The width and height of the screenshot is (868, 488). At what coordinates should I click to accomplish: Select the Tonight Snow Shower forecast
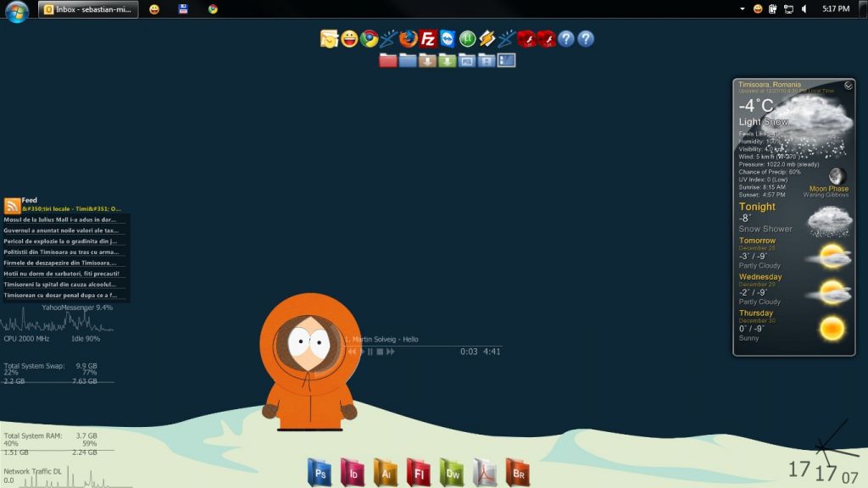(794, 218)
